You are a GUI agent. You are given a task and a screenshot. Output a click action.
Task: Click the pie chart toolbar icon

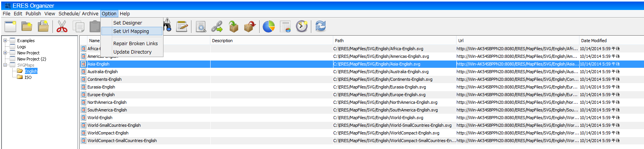(269, 26)
